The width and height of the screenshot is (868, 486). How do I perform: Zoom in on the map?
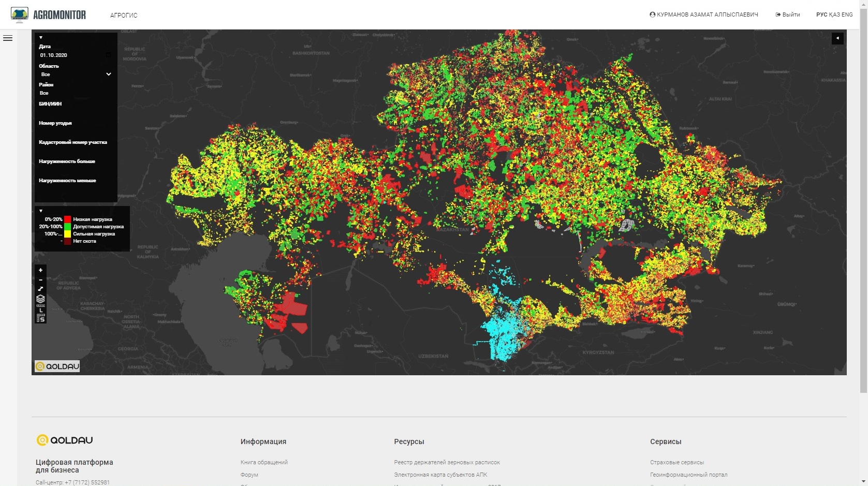40,270
